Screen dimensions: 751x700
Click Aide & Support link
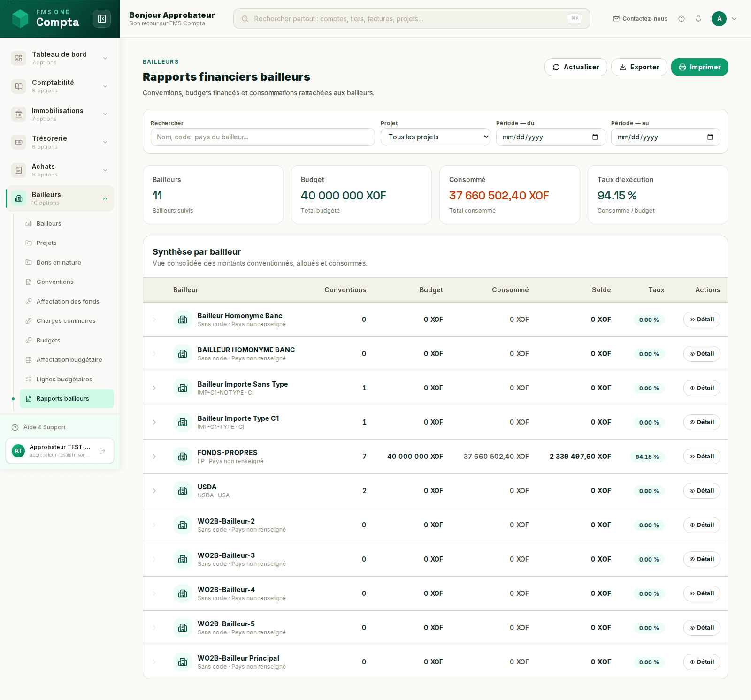[x=45, y=427]
